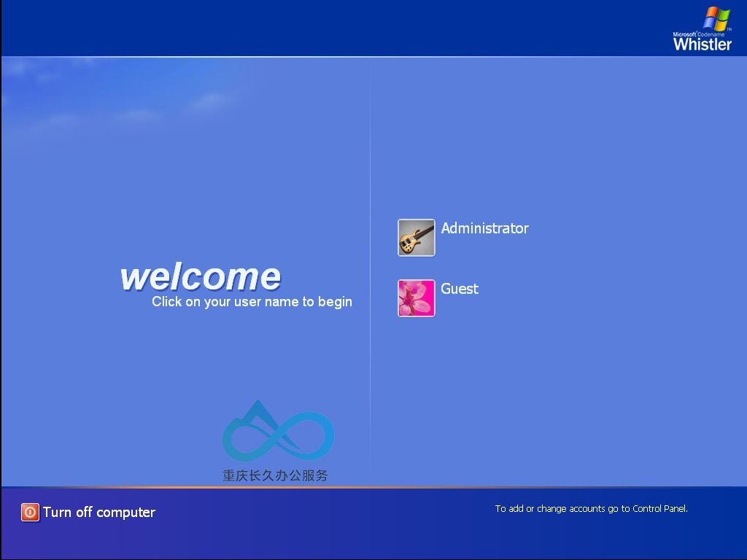The image size is (747, 560).
Task: Click the Whistler wordmark in banner
Action: tap(702, 44)
